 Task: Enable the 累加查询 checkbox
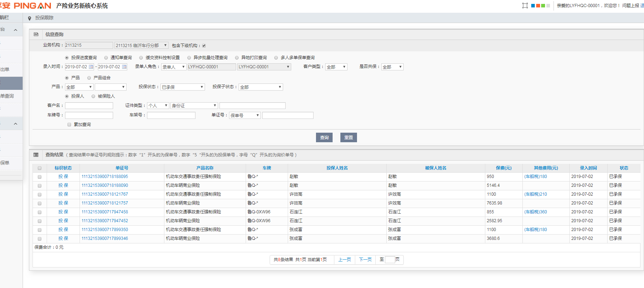[x=69, y=125]
